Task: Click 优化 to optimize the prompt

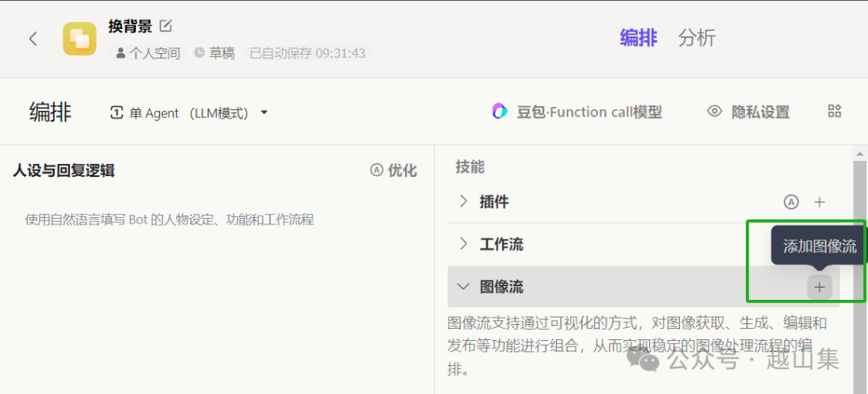Action: [394, 170]
